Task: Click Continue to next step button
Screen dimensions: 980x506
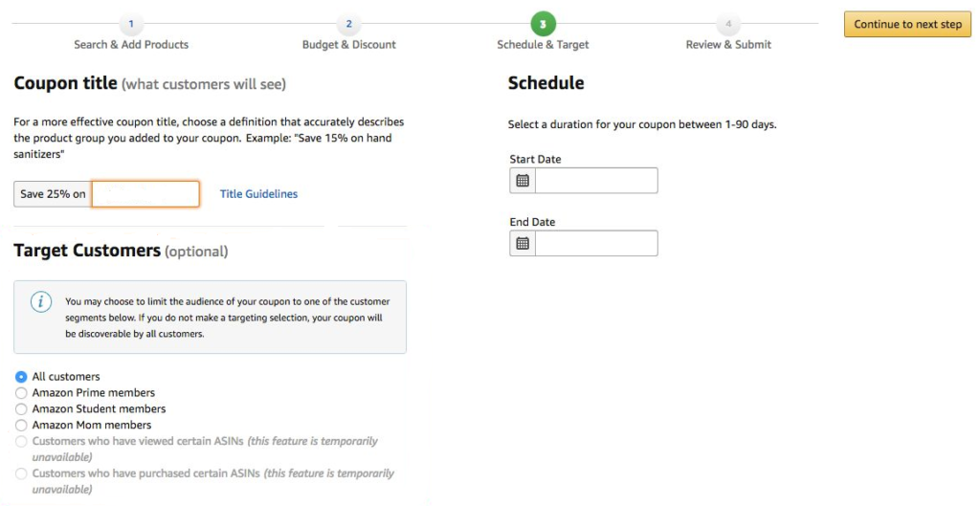Action: (x=907, y=24)
